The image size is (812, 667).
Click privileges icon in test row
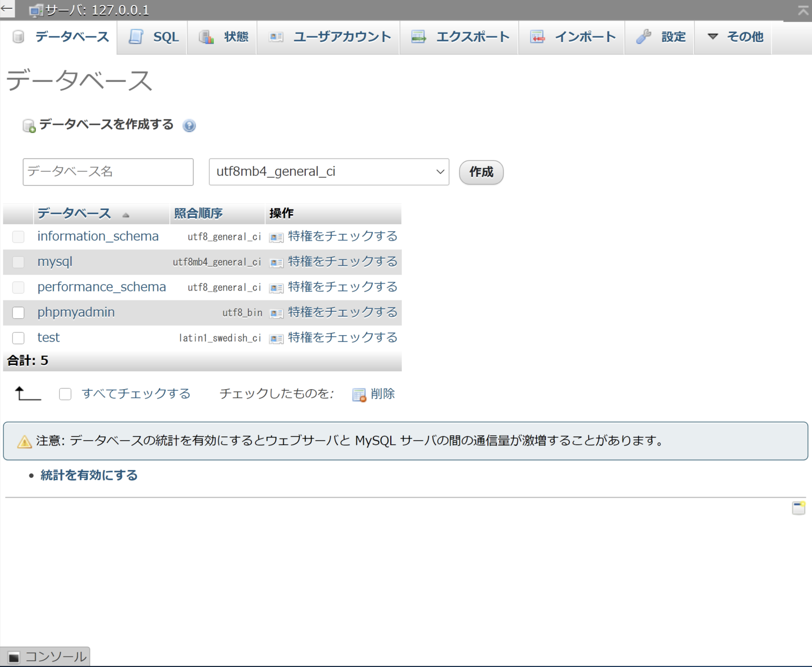coord(276,339)
